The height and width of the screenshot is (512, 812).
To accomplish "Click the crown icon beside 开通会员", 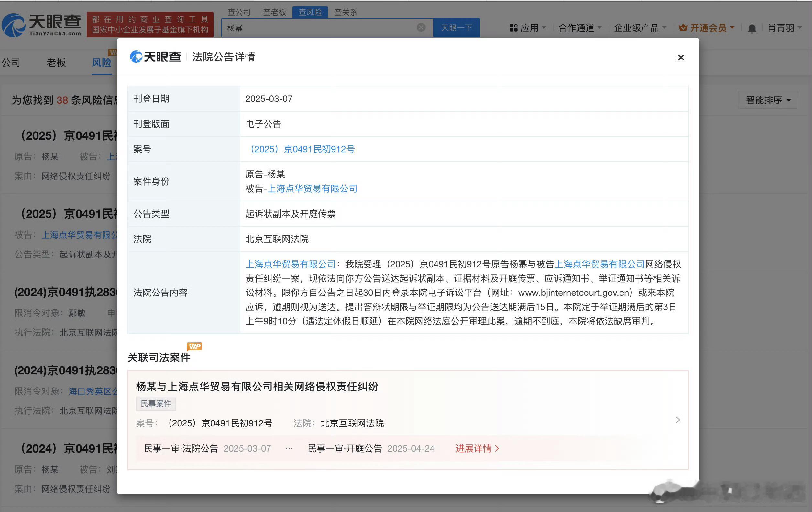I will [x=683, y=27].
